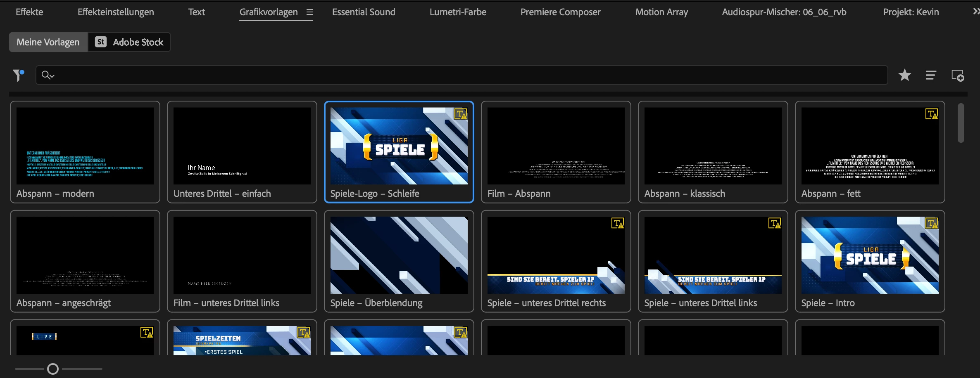Click into the template search field

tap(461, 75)
